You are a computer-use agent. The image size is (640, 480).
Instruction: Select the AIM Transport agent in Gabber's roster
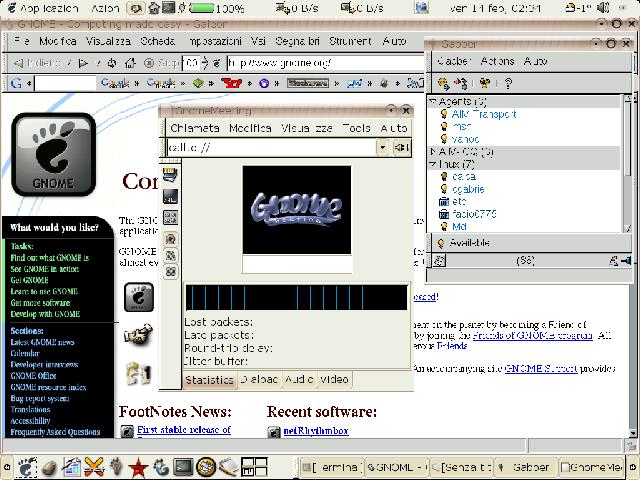tap(484, 114)
